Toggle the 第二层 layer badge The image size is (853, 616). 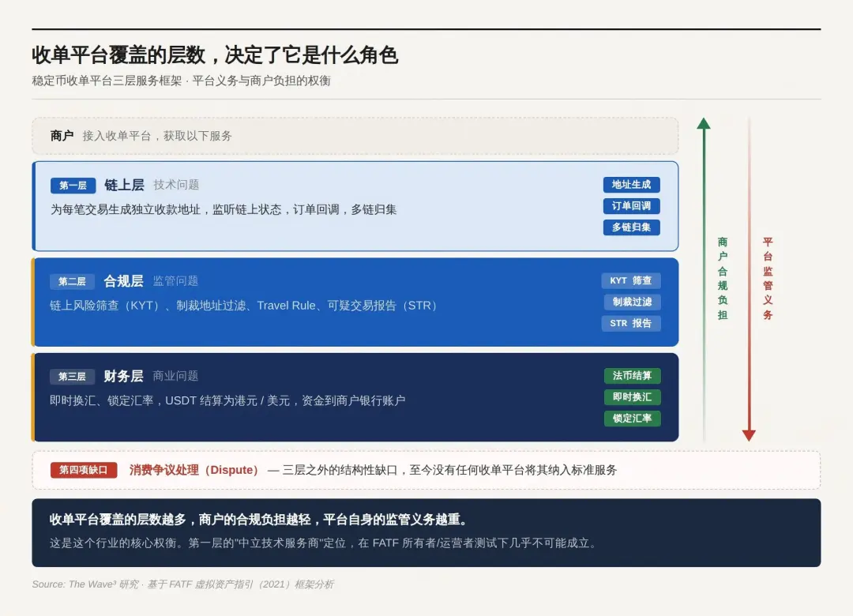pyautogui.click(x=73, y=281)
